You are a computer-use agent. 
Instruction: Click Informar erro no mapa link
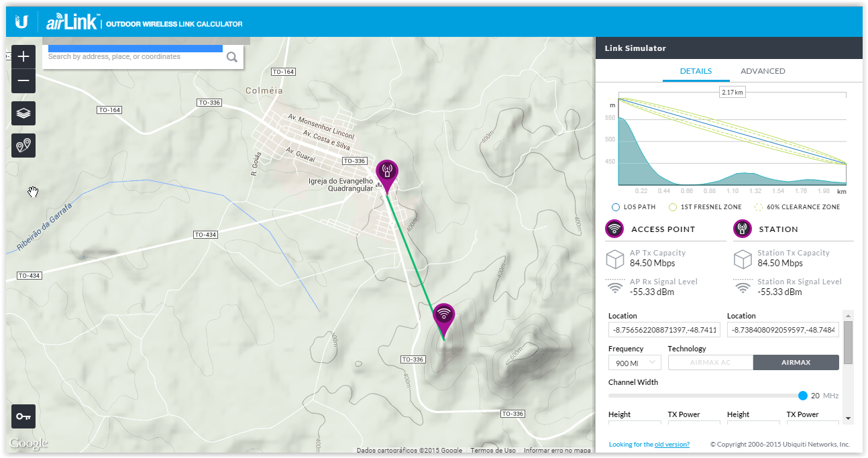[557, 451]
